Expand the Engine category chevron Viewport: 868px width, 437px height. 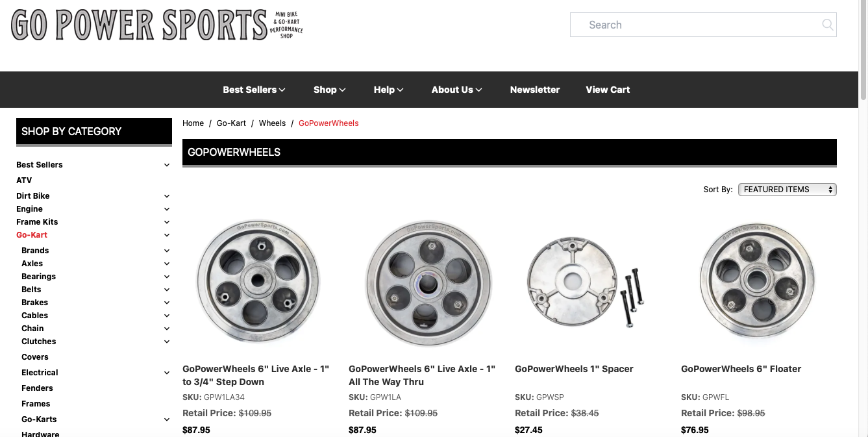167,209
